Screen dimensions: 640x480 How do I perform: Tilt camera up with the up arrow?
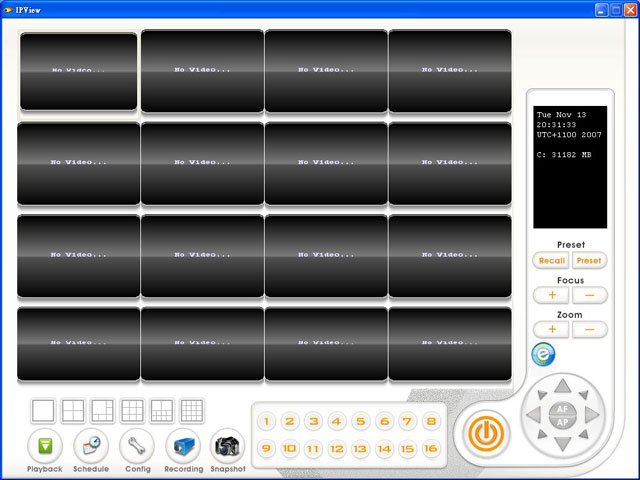pyautogui.click(x=563, y=386)
